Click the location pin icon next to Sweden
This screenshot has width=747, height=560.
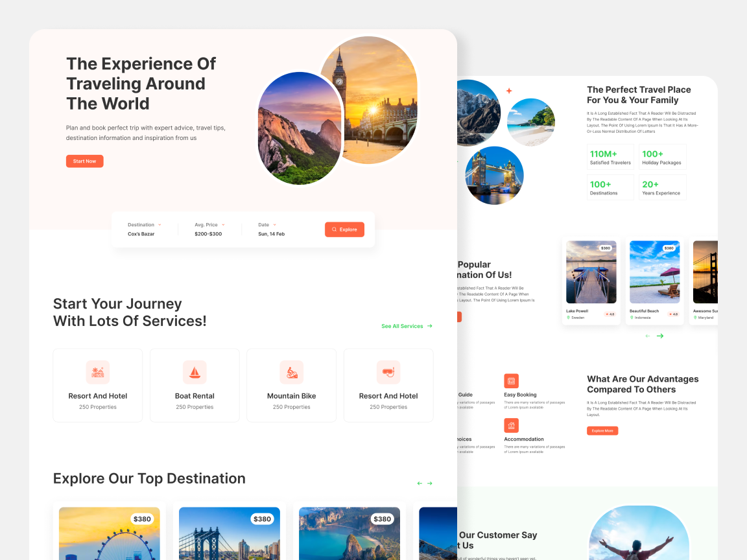click(569, 318)
